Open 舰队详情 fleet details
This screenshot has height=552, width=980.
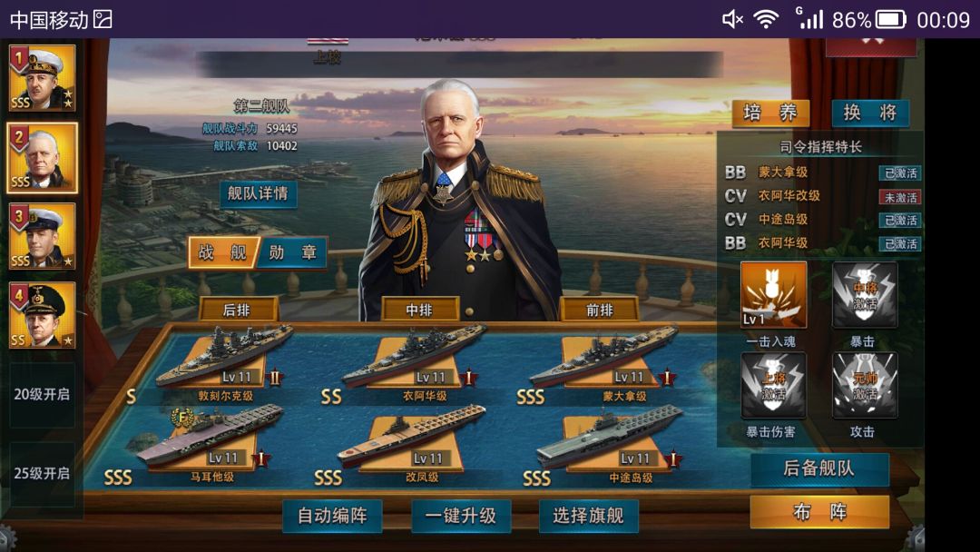[258, 193]
